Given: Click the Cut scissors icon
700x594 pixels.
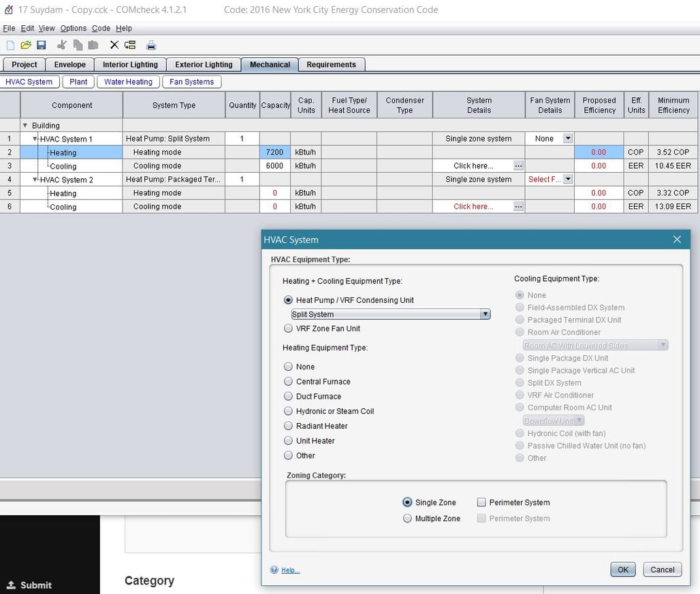Looking at the screenshot, I should pos(62,46).
